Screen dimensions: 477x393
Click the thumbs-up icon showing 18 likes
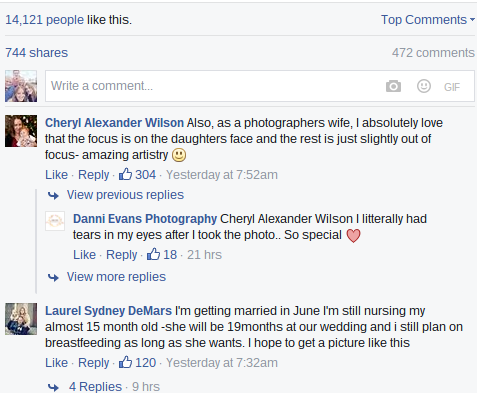point(154,254)
